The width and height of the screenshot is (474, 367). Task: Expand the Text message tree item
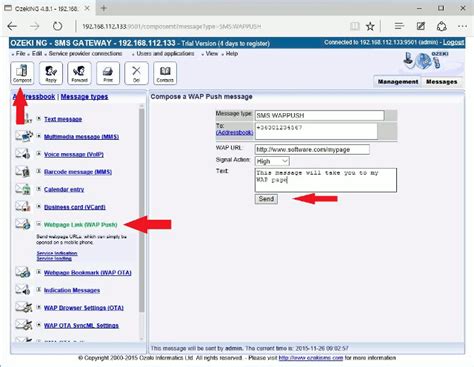point(39,118)
